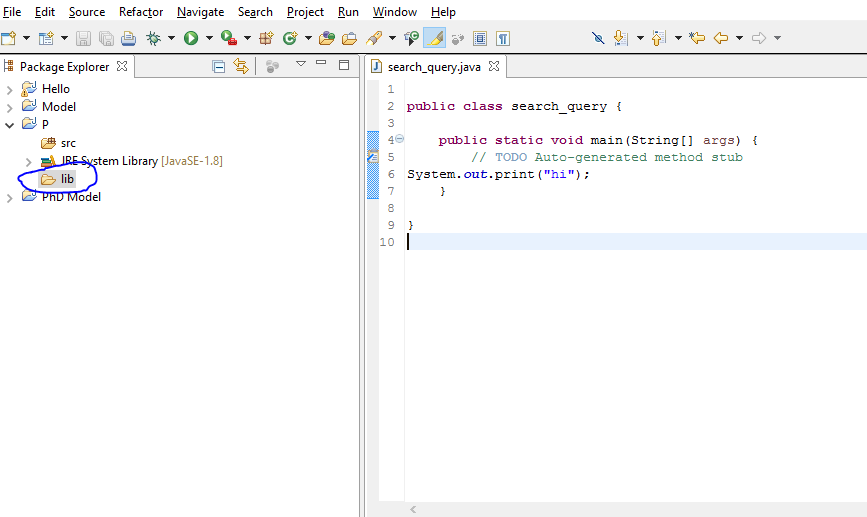Open the Window menu

coord(395,12)
